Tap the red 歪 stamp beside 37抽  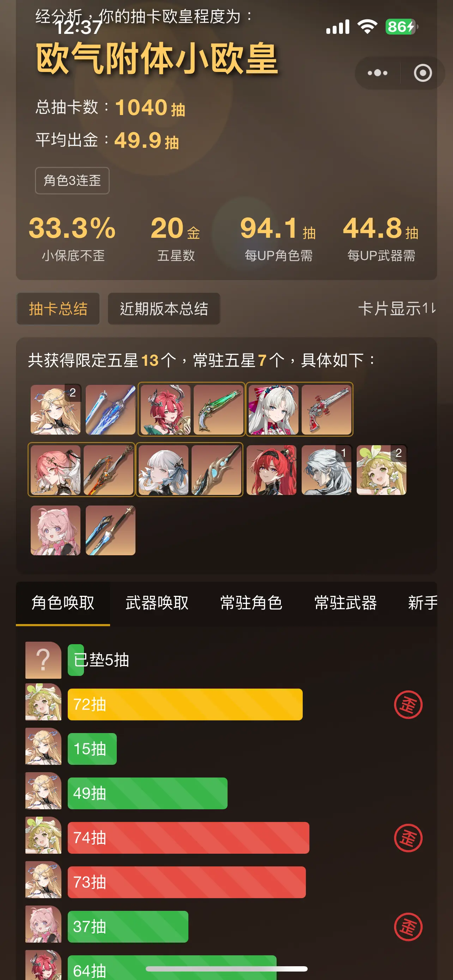pyautogui.click(x=408, y=927)
